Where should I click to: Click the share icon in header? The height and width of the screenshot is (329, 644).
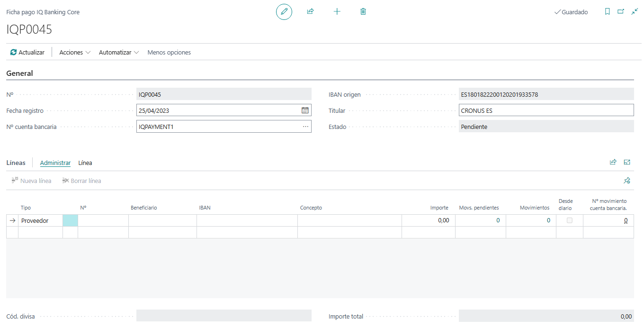(x=311, y=11)
